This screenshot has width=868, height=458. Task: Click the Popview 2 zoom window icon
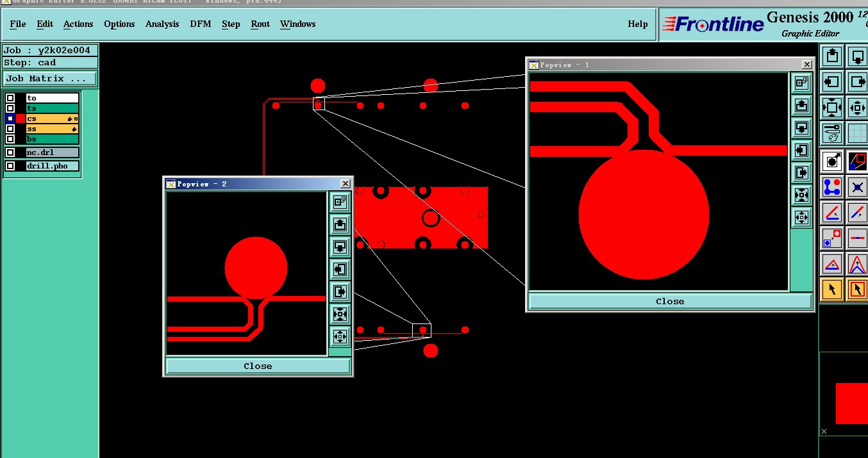[340, 202]
